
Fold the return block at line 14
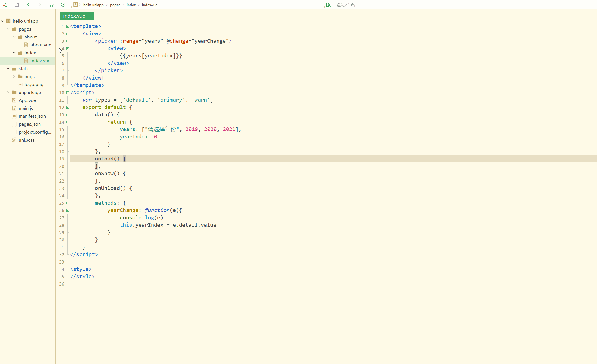click(68, 122)
